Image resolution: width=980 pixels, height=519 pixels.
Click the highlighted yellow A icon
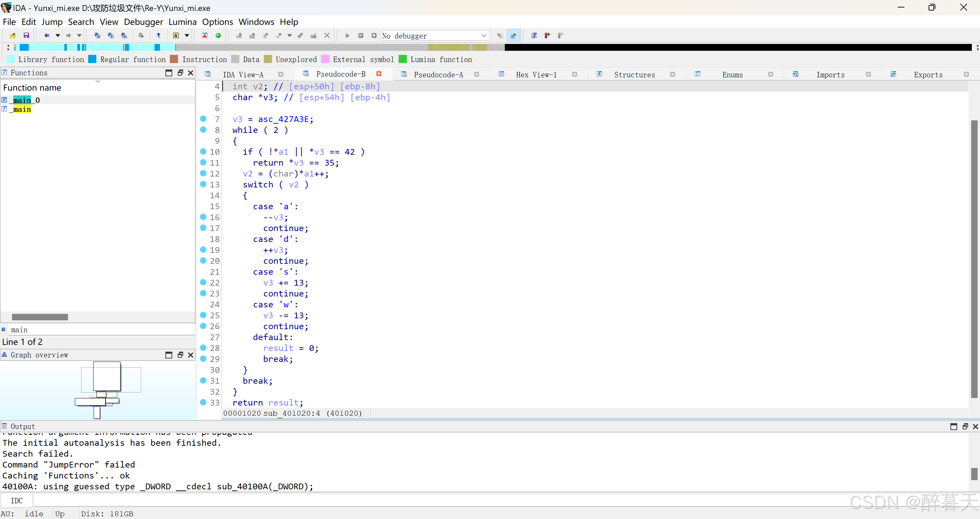176,35
